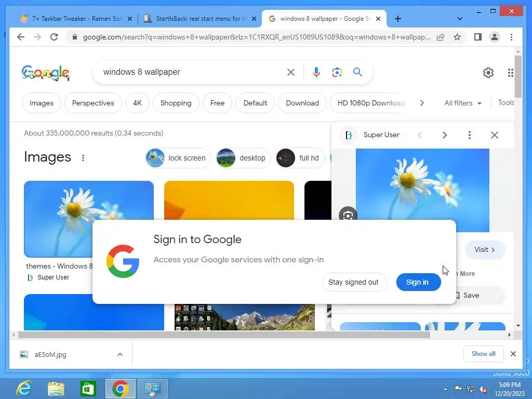Open the Chrome profile avatar menu

tap(495, 37)
